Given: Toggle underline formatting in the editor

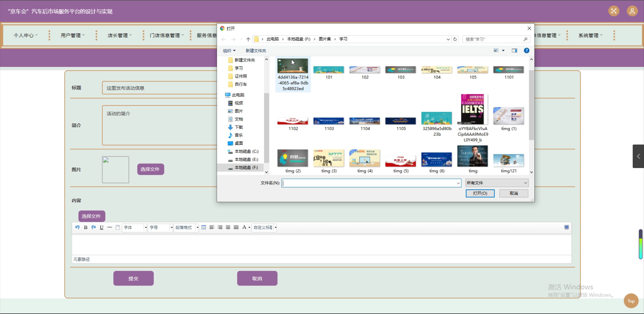Looking at the screenshot, I should click(x=101, y=227).
